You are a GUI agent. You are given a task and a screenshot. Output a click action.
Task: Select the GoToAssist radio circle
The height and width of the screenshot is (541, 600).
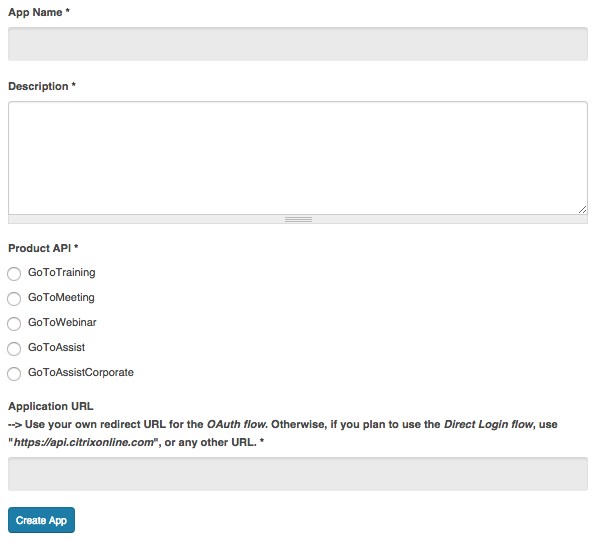(14, 349)
